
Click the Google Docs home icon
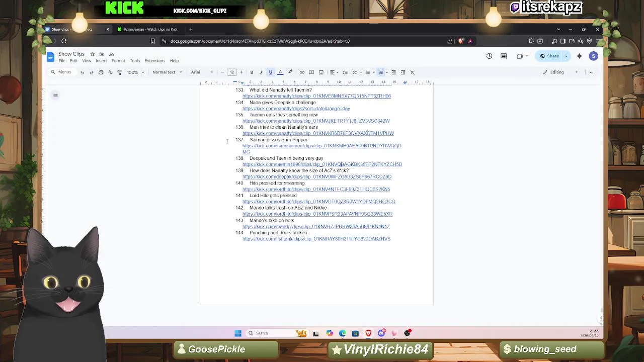50,57
